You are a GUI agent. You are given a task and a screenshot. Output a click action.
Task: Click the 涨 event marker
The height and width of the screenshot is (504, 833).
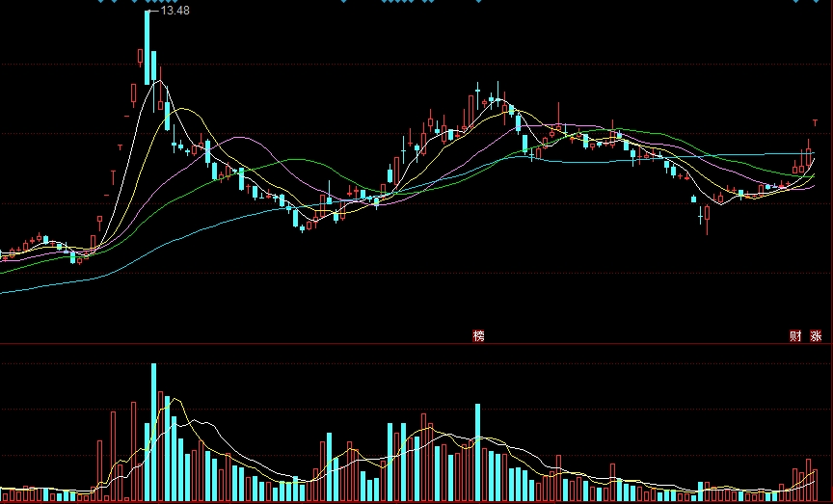pos(816,335)
